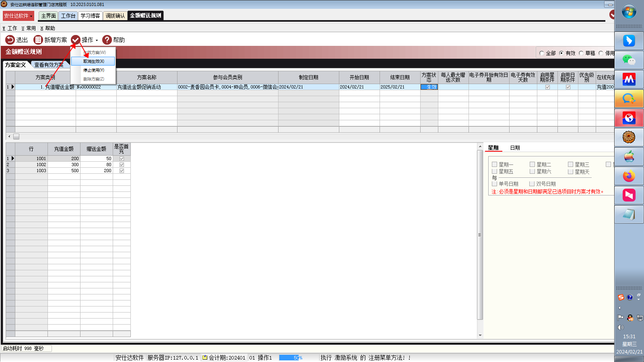Screen dimensions: 644x362
Task: Choose 删除方案(Z) from the menu
Action: point(93,79)
